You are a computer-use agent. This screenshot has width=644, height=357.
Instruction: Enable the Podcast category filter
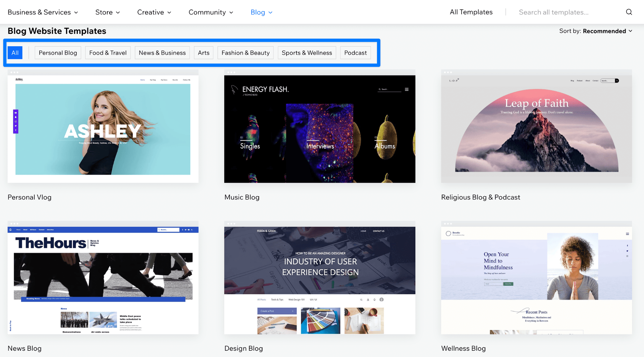tap(356, 53)
